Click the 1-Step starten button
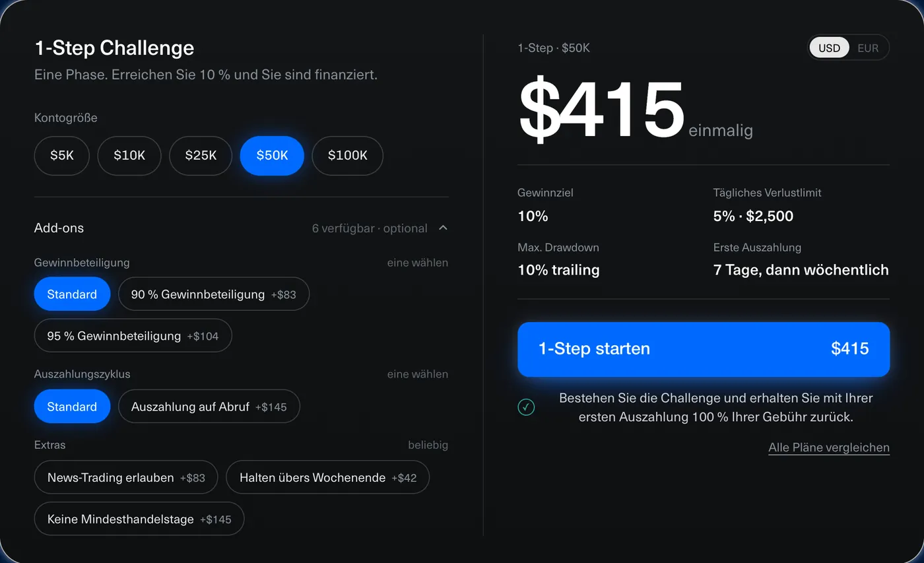Viewport: 924px width, 563px height. click(704, 349)
